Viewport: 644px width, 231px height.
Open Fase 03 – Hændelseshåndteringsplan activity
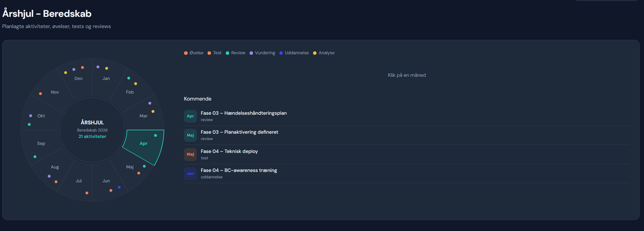pos(244,113)
